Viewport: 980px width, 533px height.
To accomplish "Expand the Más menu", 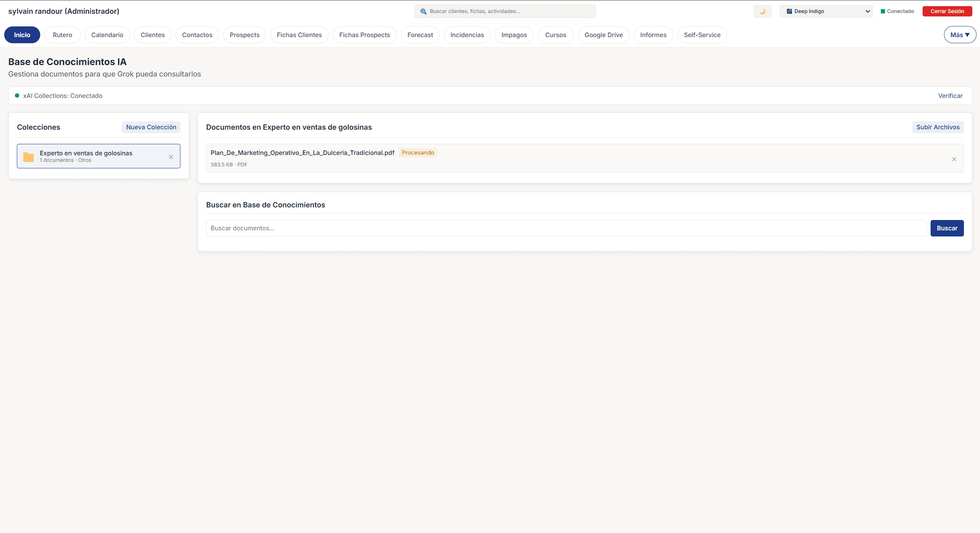I will 960,34.
